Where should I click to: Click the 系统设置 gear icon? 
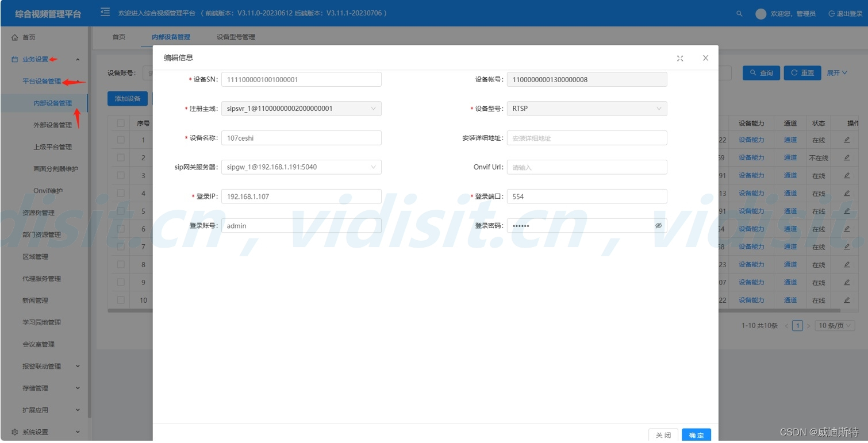[x=15, y=432]
